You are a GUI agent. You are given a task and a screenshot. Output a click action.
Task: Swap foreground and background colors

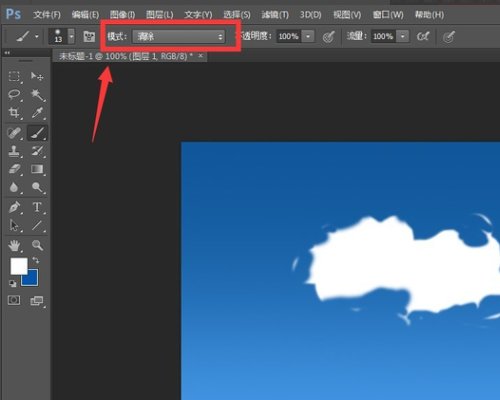point(36,260)
